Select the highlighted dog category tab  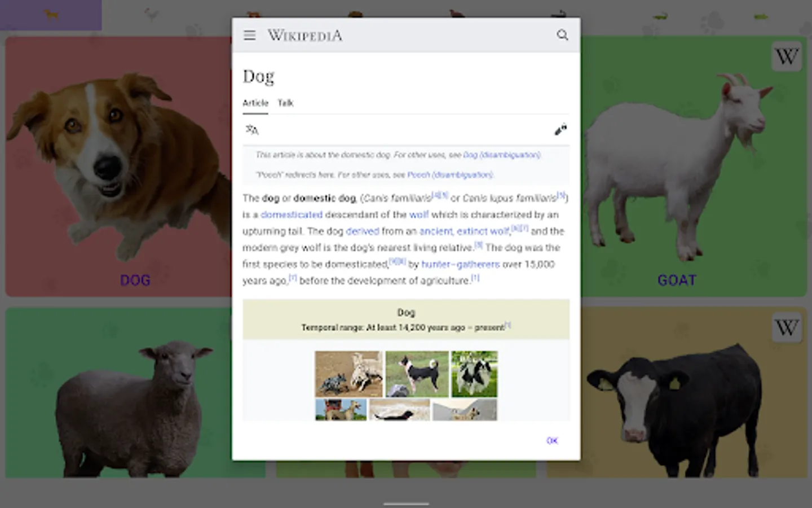pos(51,15)
